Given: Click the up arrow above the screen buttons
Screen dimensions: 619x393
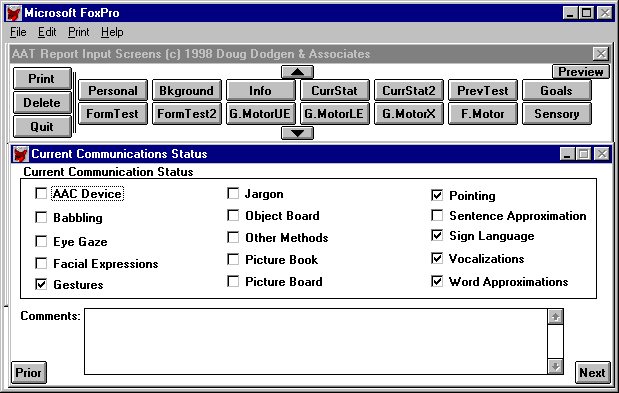Looking at the screenshot, I should tap(297, 72).
